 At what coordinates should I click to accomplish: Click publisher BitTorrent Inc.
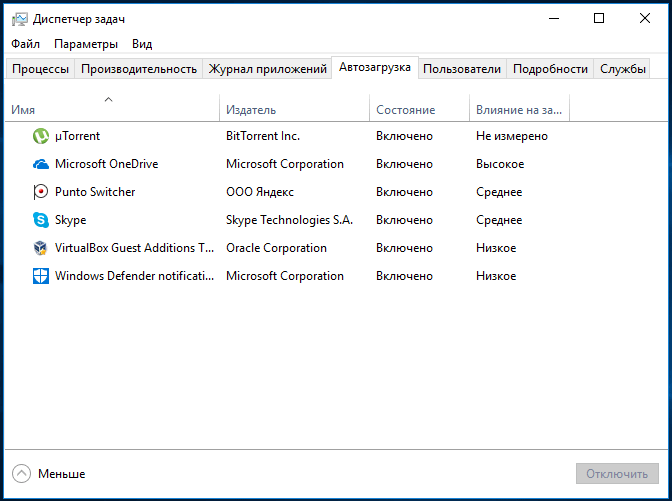(263, 136)
